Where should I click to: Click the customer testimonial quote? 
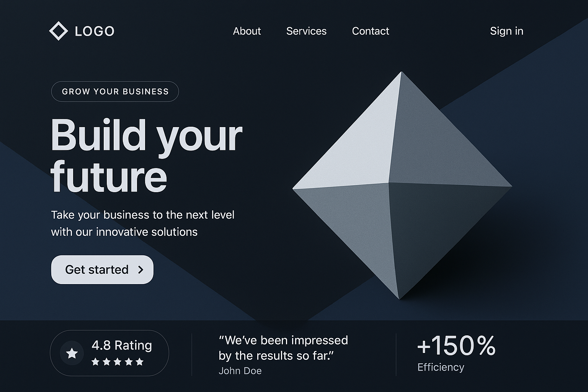coord(283,348)
